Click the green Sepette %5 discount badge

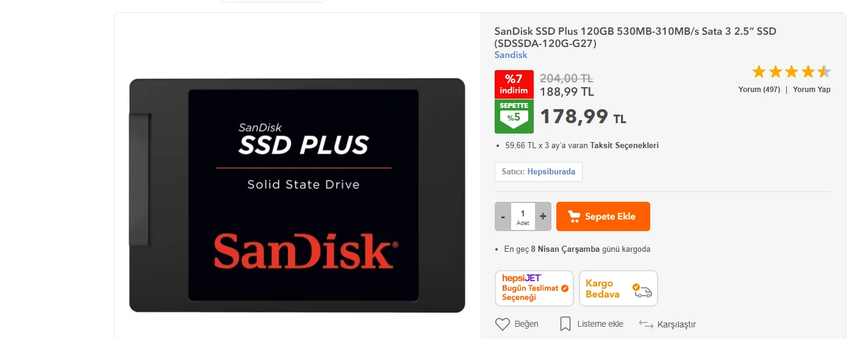click(x=514, y=116)
